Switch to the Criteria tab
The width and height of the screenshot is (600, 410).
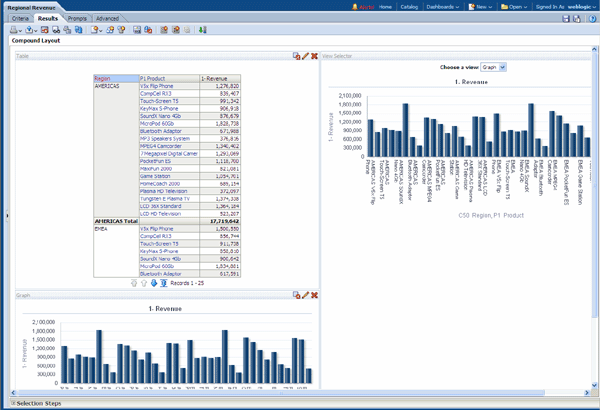[20, 18]
